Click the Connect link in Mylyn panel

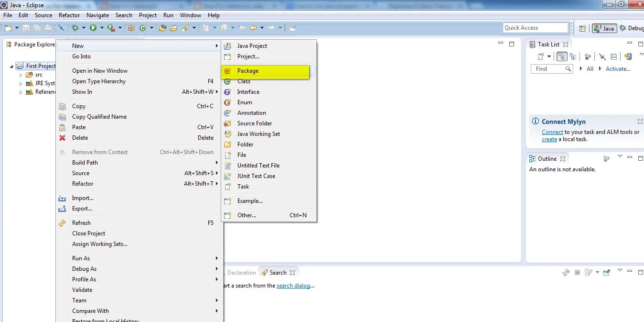[x=552, y=132]
